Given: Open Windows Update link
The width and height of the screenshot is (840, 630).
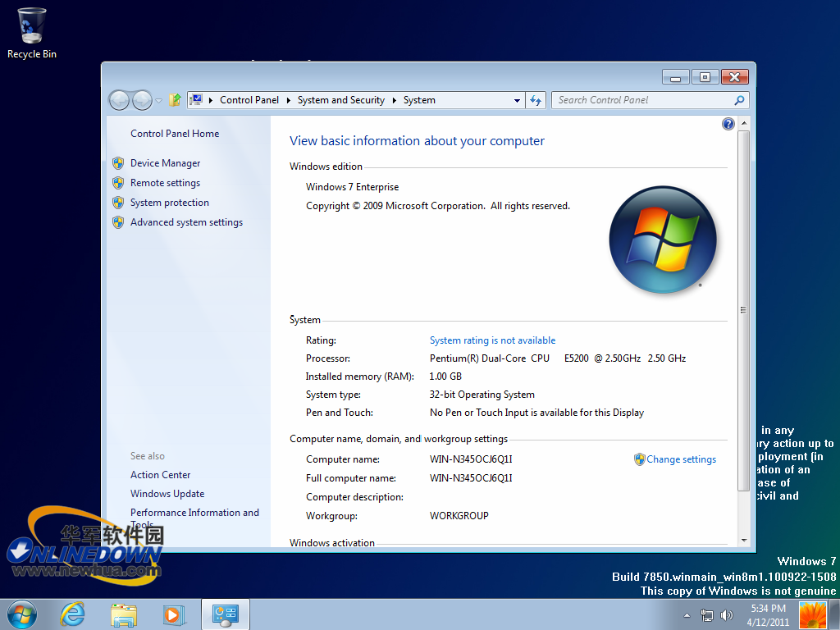Looking at the screenshot, I should pos(167,493).
